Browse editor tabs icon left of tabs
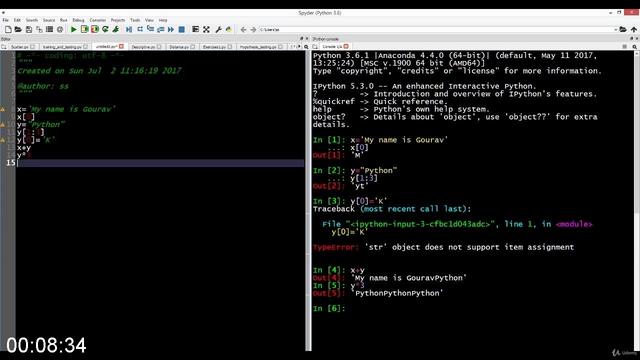Viewport: 640px width, 360px height. point(4,47)
